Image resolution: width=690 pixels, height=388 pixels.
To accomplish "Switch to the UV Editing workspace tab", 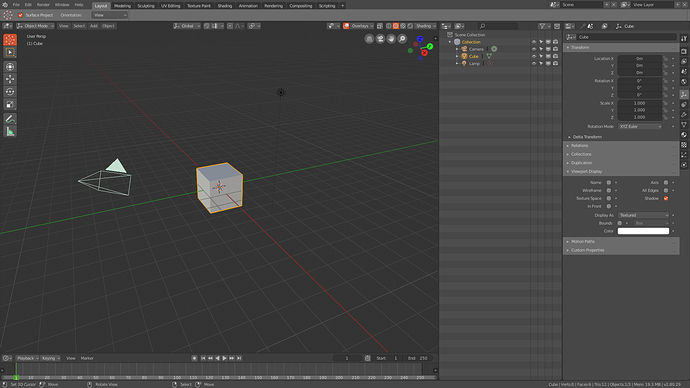I will click(170, 6).
